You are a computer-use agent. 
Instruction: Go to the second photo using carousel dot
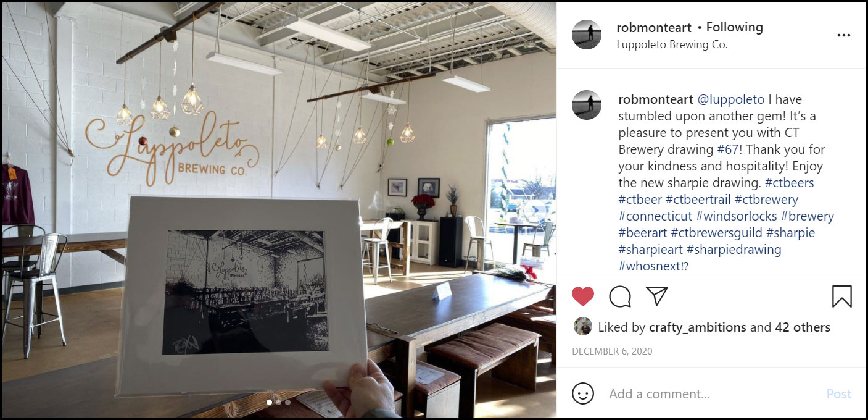(278, 402)
